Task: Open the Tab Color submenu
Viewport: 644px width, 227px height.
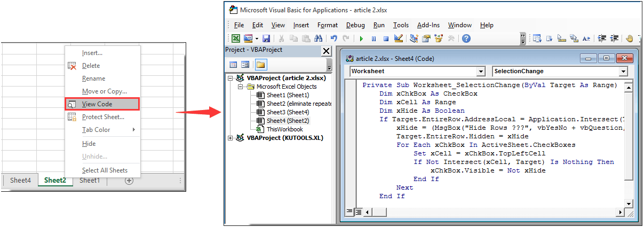Action: coord(102,130)
